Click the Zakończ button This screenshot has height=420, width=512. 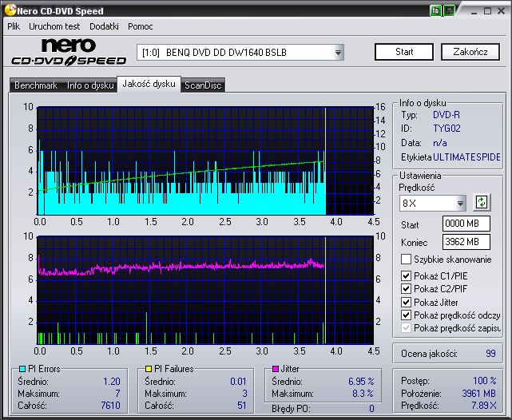(470, 52)
